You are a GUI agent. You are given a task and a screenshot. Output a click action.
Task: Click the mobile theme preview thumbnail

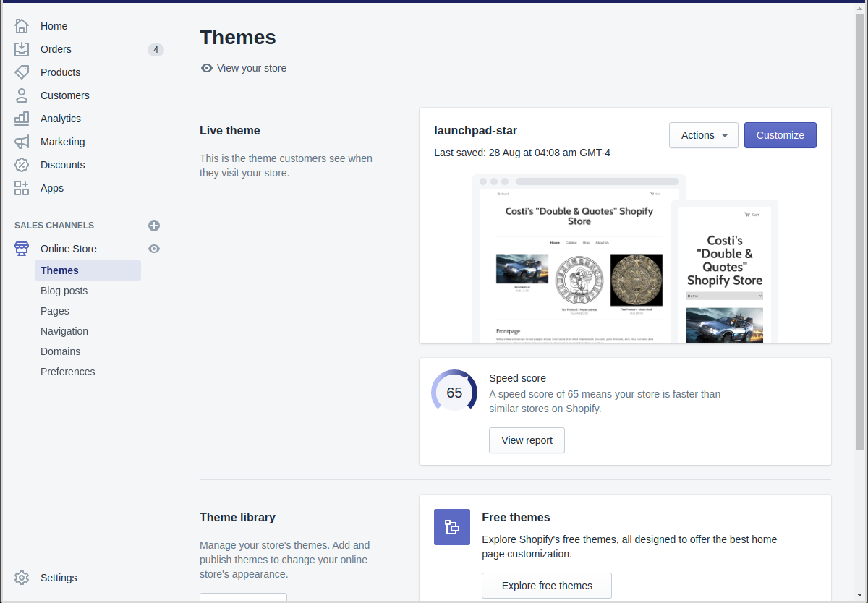[x=725, y=272]
